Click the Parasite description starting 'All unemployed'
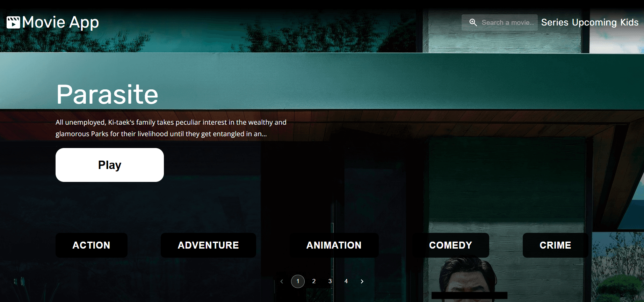Image resolution: width=644 pixels, height=302 pixels. pos(171,128)
